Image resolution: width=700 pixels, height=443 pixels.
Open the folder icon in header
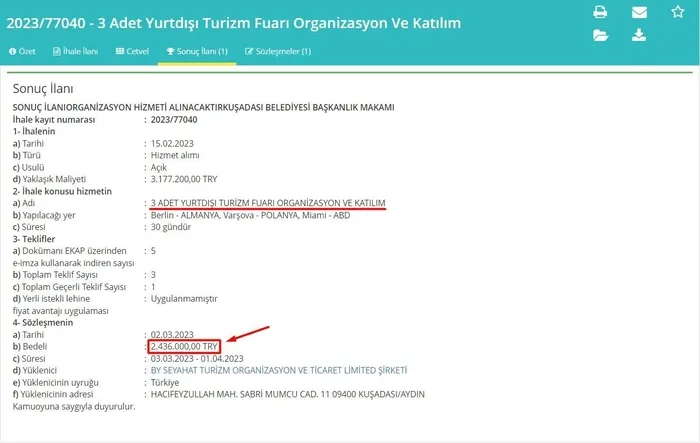coord(600,36)
